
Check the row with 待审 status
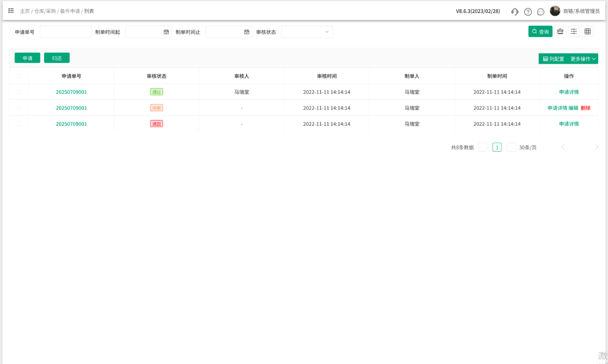pos(19,108)
